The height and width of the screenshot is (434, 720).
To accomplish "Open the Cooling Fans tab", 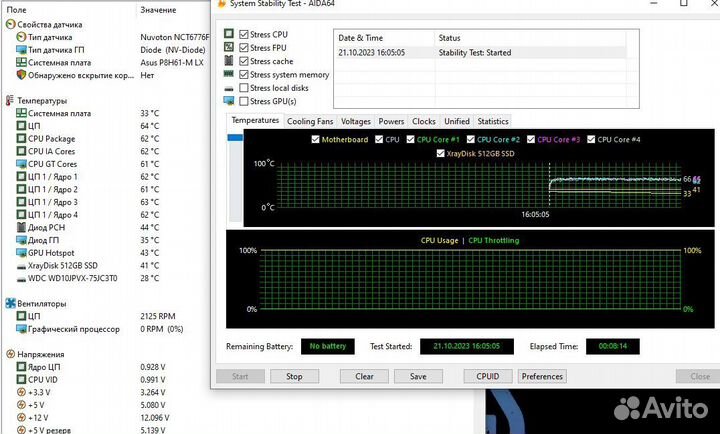I will (x=310, y=121).
